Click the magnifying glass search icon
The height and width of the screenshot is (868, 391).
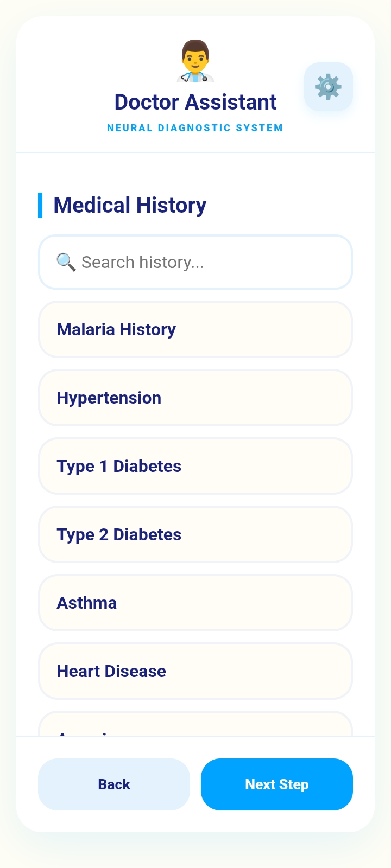coord(66,262)
